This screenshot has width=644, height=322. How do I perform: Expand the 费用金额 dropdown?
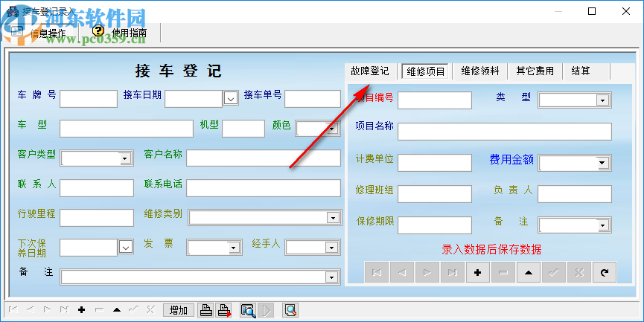(603, 163)
